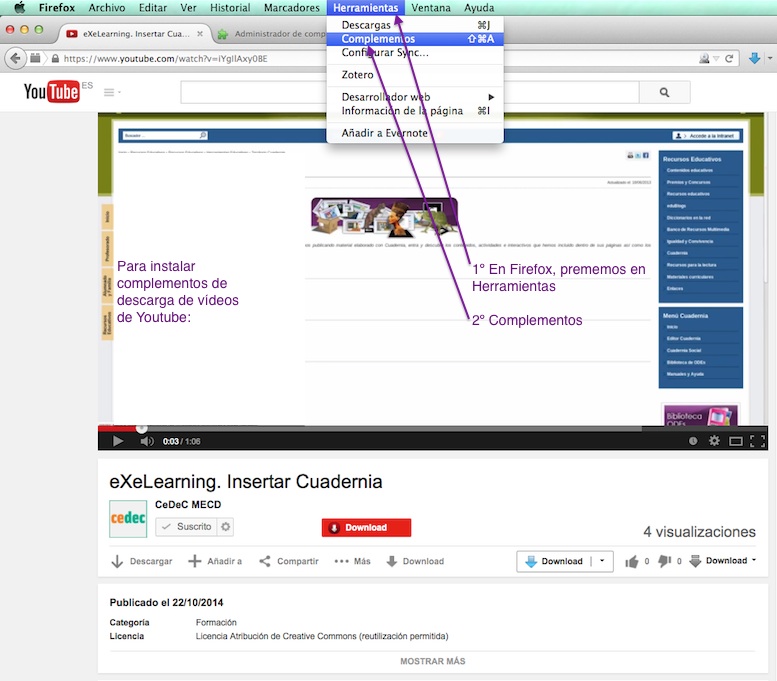Select Configurar Sync menu entry
777x681 pixels.
coord(415,53)
